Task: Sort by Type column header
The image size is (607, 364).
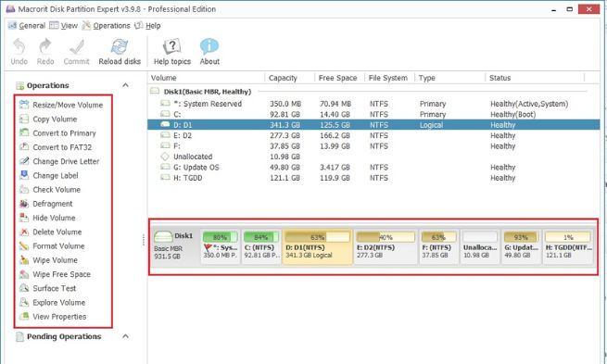Action: (449, 78)
